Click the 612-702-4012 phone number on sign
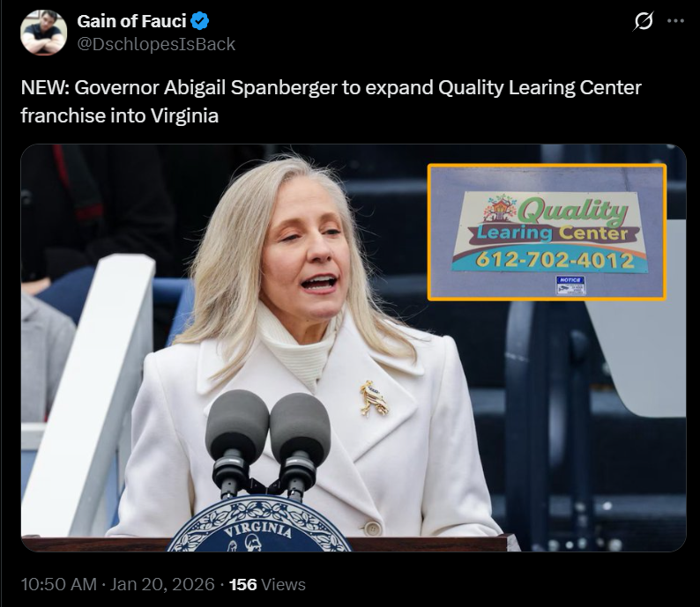 (555, 260)
